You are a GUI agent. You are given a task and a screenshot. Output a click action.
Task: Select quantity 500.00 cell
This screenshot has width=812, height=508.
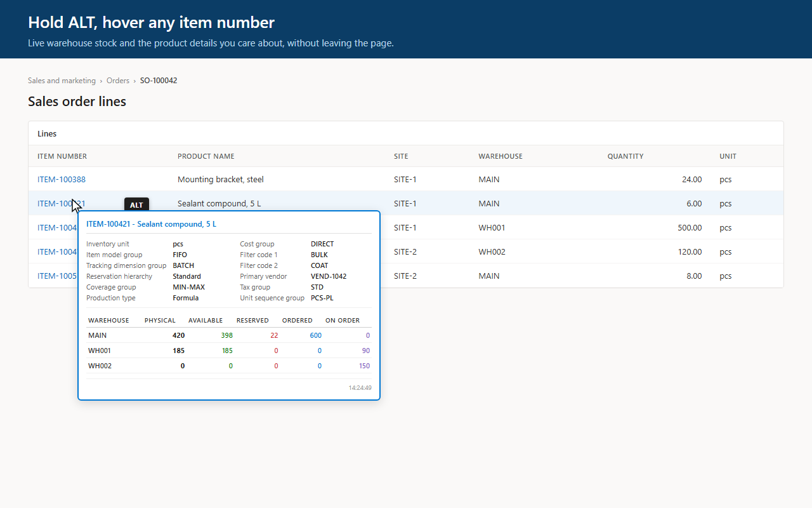[x=690, y=228]
